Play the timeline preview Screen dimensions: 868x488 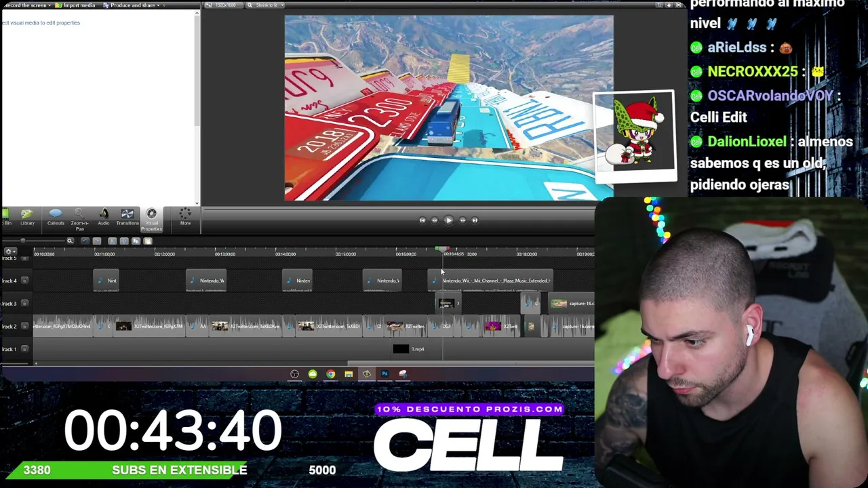tap(448, 220)
